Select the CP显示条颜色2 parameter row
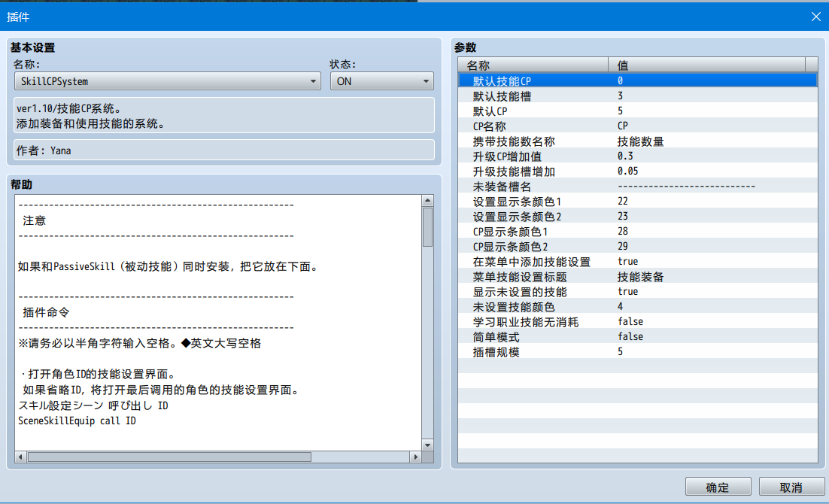 click(638, 247)
